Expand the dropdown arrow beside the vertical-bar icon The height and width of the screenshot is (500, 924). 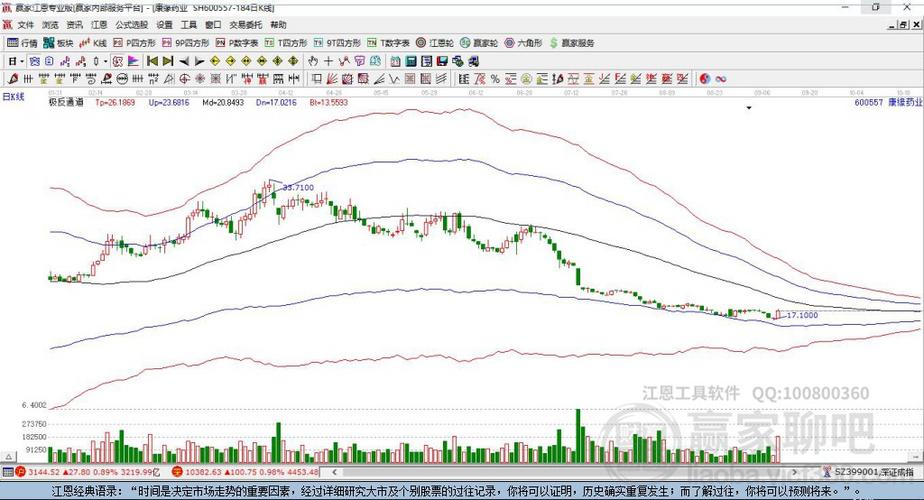tap(105, 61)
